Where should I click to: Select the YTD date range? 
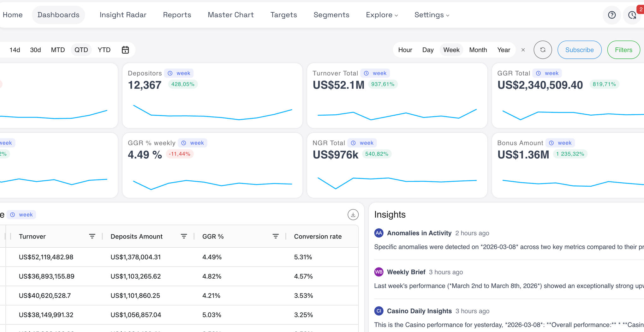point(104,50)
